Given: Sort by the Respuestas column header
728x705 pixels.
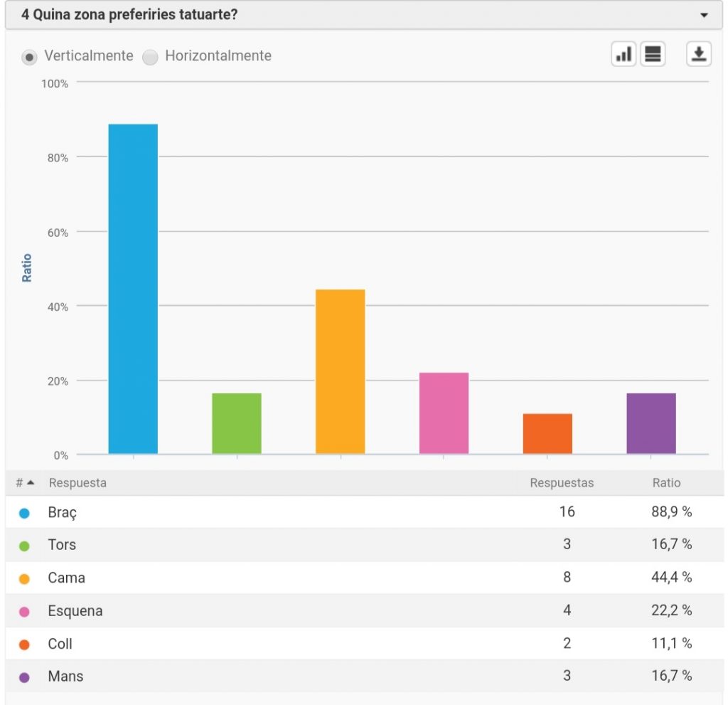Looking at the screenshot, I should point(562,483).
